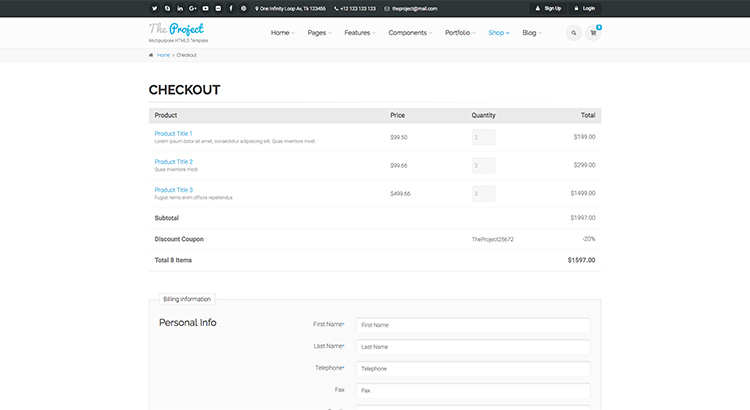
Task: Open the Skype social icon
Action: pos(167,8)
